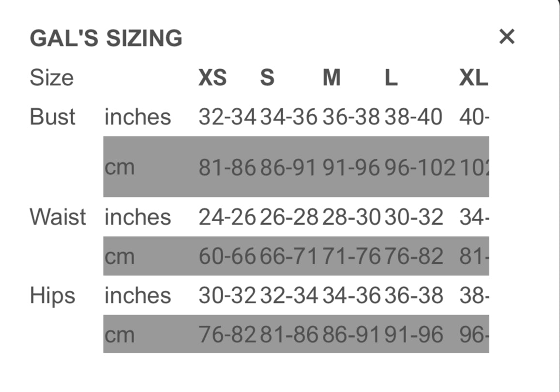Click the GAL'S SIZING heading

106,38
